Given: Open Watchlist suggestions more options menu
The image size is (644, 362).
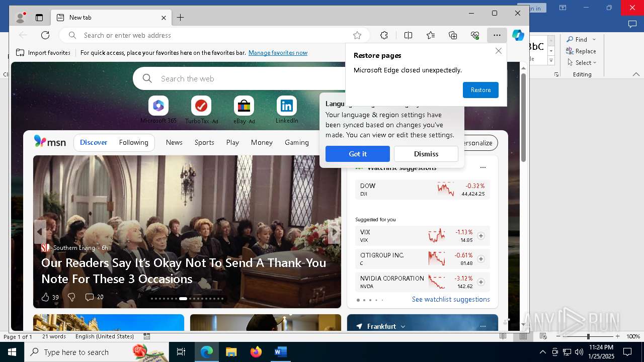Looking at the screenshot, I should (x=483, y=167).
